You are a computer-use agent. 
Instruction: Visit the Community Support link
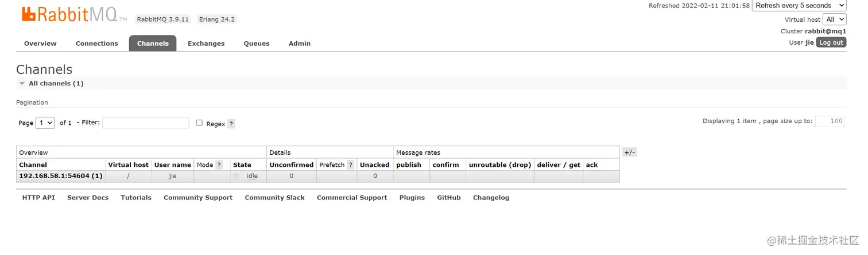click(x=198, y=198)
